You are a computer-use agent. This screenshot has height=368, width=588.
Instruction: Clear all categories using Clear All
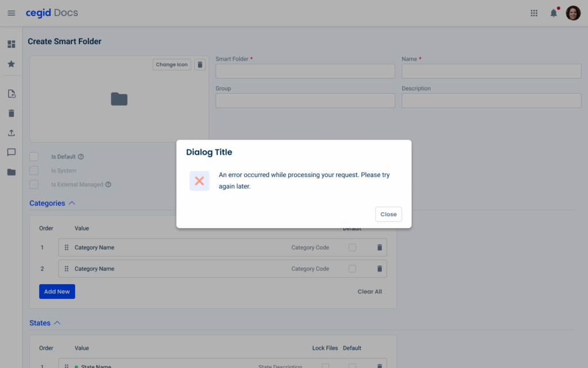(369, 292)
